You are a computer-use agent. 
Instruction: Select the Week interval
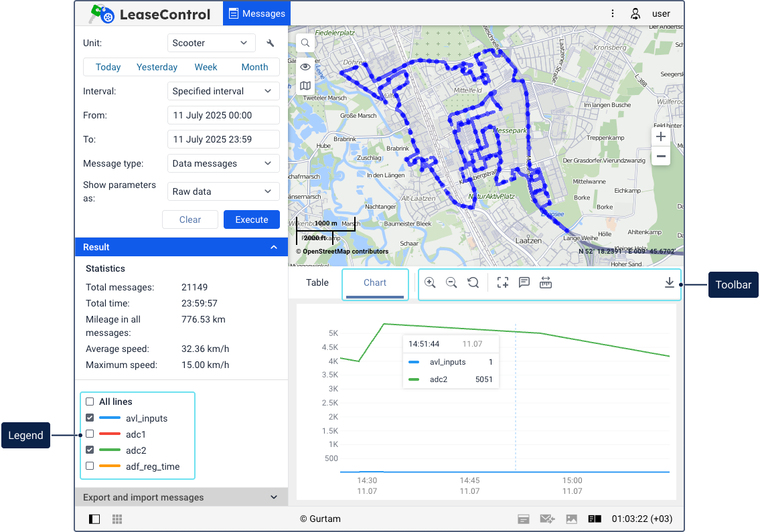pos(206,67)
